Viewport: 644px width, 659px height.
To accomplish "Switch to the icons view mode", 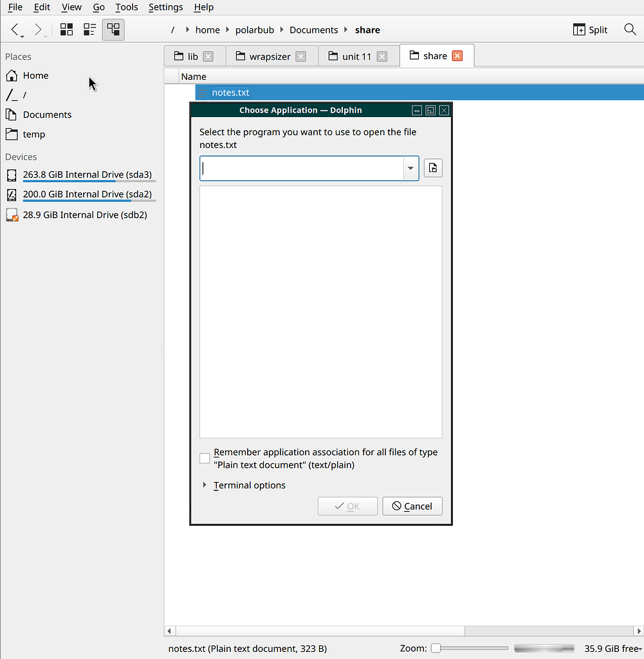I will [66, 29].
